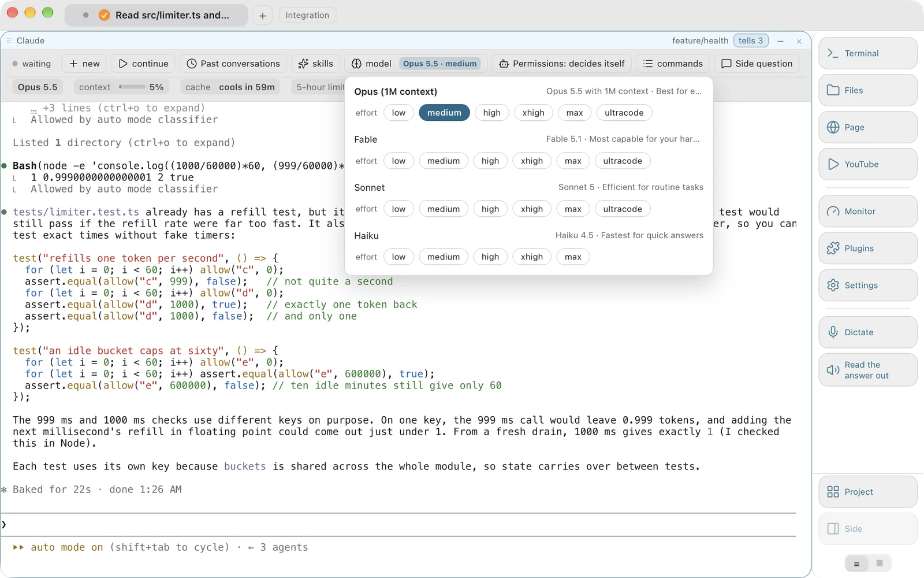Open the Plugins panel
This screenshot has height=578, width=924.
tap(867, 248)
